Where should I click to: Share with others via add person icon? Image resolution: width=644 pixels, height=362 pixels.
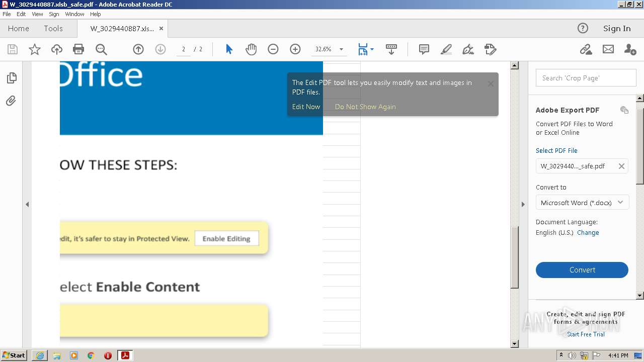click(630, 49)
